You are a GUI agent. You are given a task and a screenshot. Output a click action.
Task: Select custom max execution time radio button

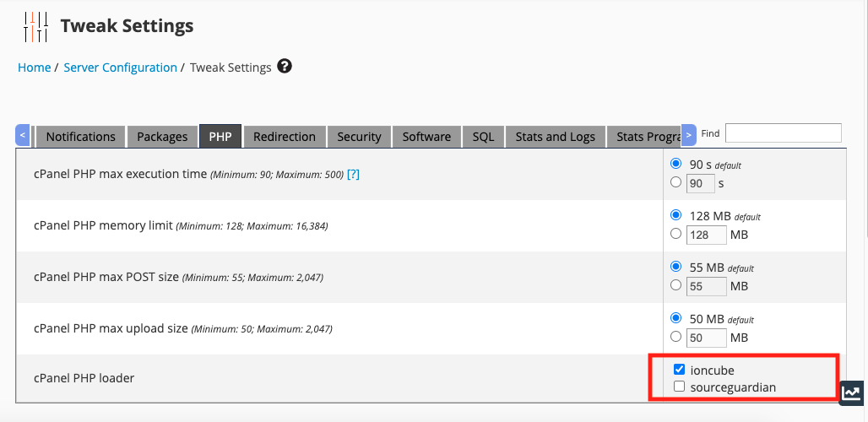(x=675, y=181)
